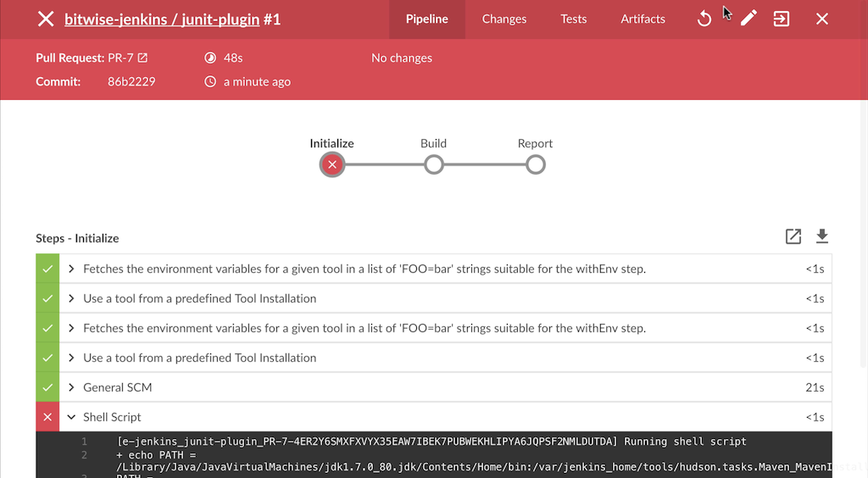Click the failed Shell Script status icon
868x478 pixels.
tap(47, 417)
